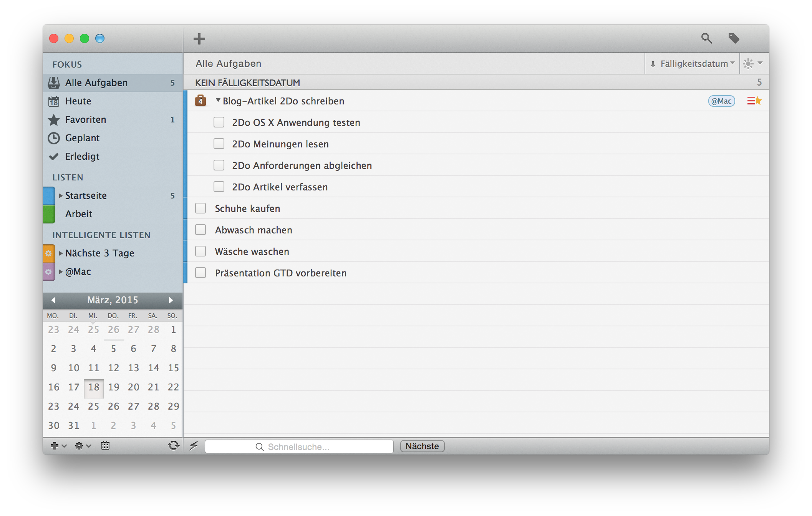The width and height of the screenshot is (812, 516).
Task: Collapse the Blog-Artikel 2Do schreiben project
Action: point(218,100)
